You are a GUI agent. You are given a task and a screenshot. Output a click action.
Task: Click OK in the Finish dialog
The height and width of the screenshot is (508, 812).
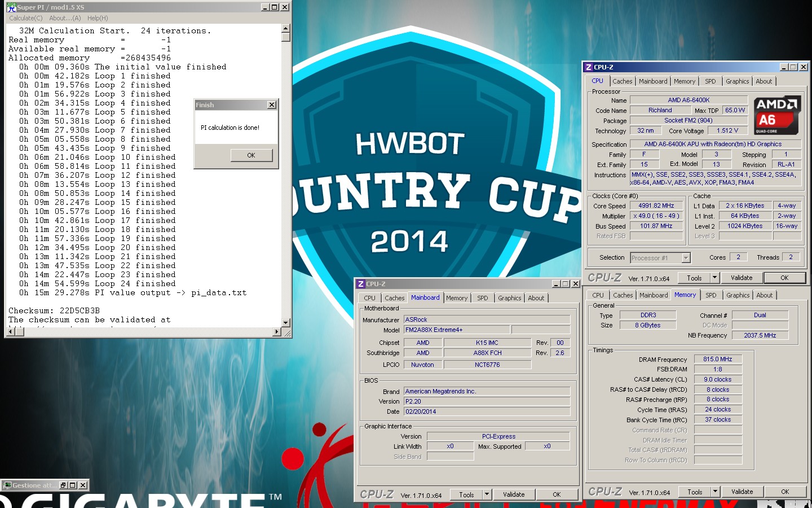pyautogui.click(x=251, y=155)
